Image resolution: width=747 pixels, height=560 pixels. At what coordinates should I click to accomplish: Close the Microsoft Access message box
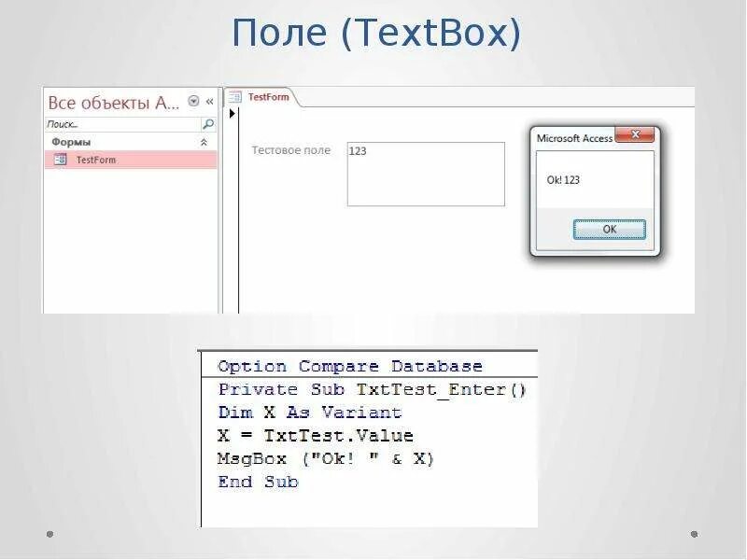pyautogui.click(x=635, y=134)
